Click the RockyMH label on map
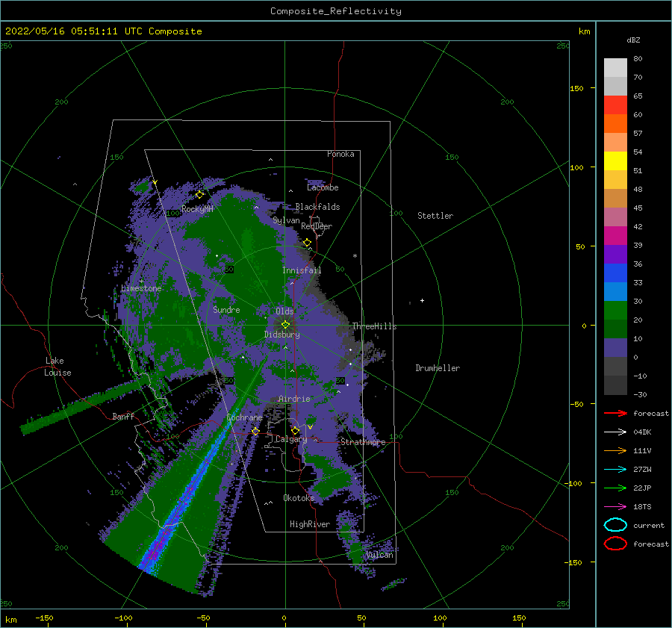This screenshot has height=628, width=672. click(197, 209)
